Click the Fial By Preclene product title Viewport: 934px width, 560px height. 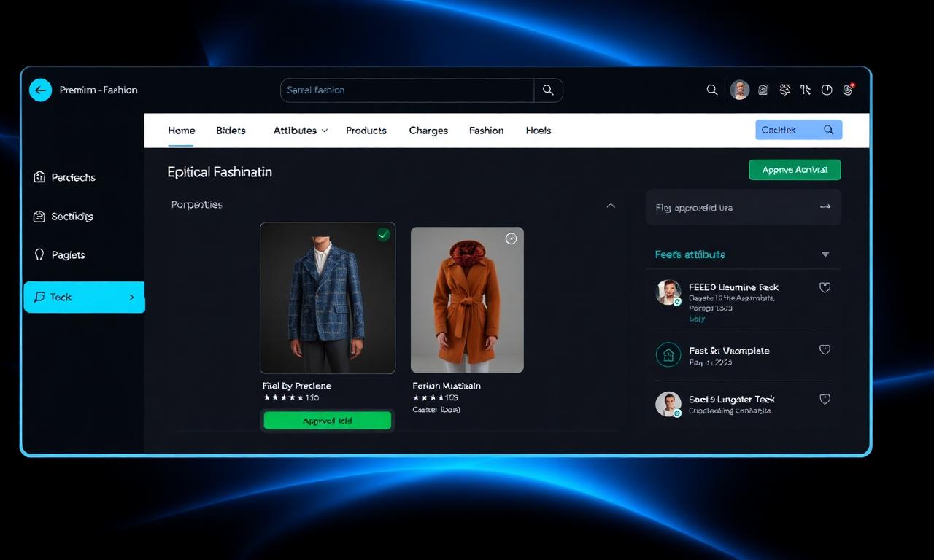(x=297, y=386)
